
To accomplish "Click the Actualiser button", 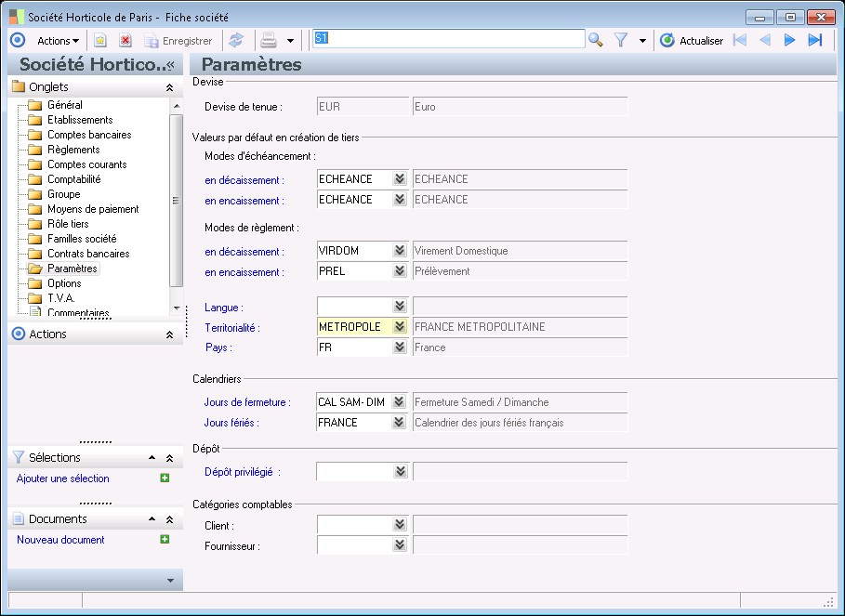I will (692, 41).
